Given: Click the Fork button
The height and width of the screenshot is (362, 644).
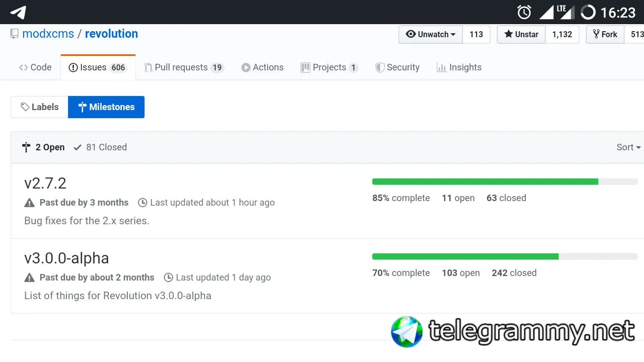Looking at the screenshot, I should click(605, 34).
